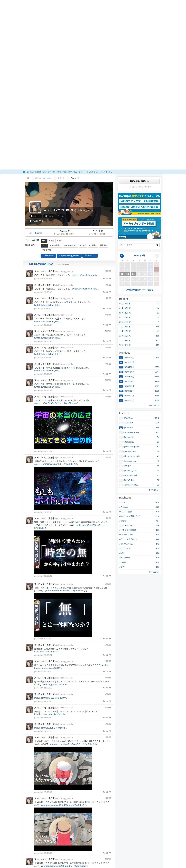The width and height of the screenshot is (186, 868).
Task: Retweet icon on tweet posted at 22:59:26
Action: click(107, 278)
